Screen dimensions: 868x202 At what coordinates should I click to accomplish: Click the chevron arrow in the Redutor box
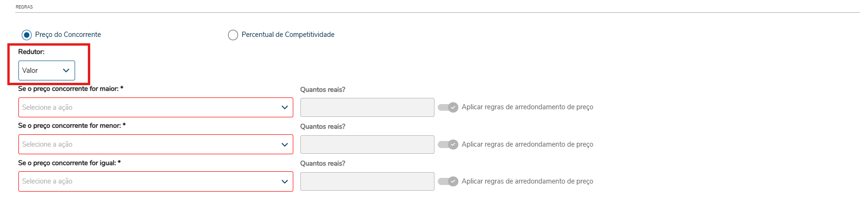[66, 70]
